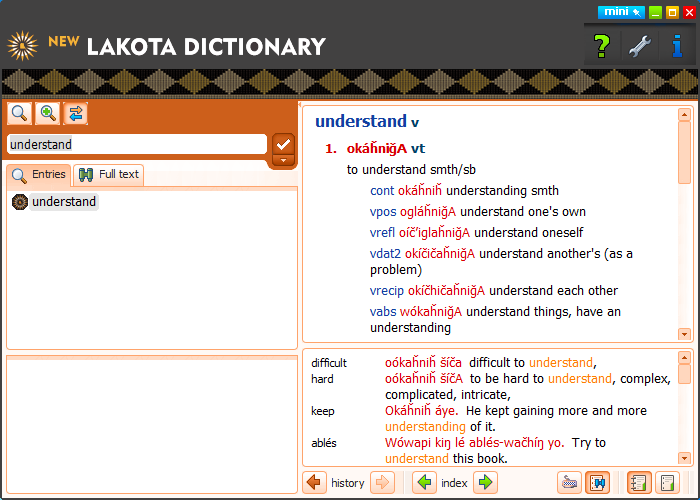Toggle the detailed entry view notebook icon
The height and width of the screenshot is (500, 700).
pyautogui.click(x=639, y=483)
